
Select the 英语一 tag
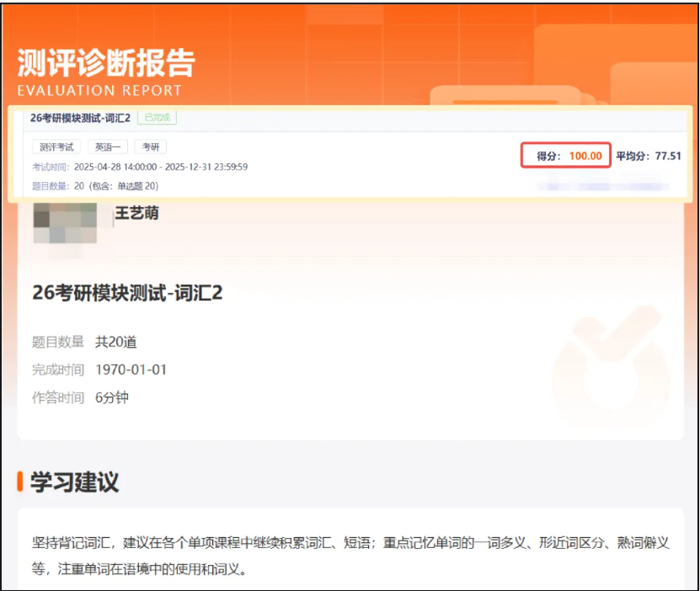[x=108, y=146]
